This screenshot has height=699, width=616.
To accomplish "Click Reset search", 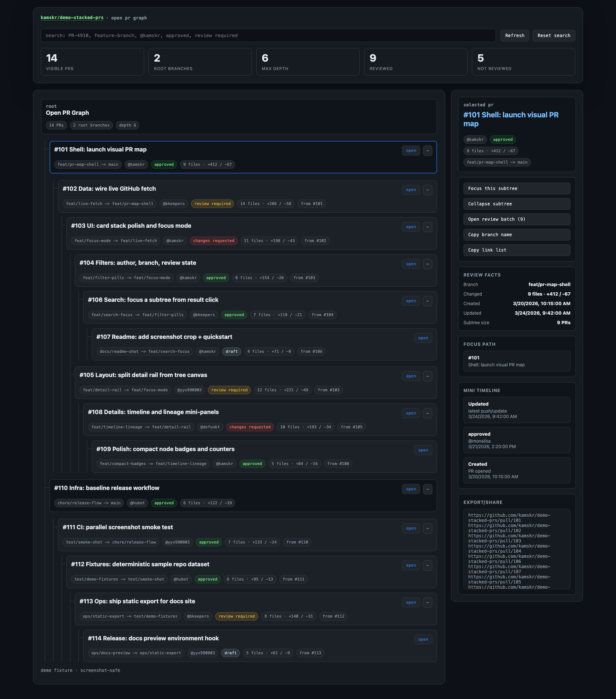I will 554,35.
